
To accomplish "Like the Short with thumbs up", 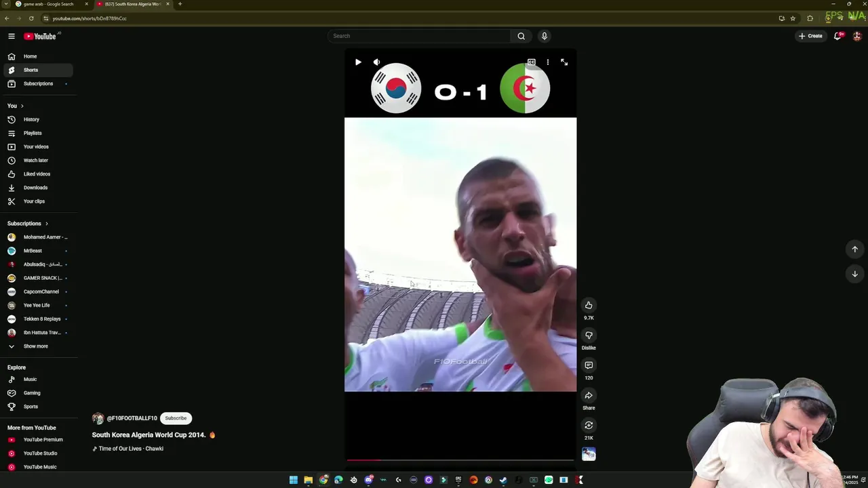I will click(589, 305).
